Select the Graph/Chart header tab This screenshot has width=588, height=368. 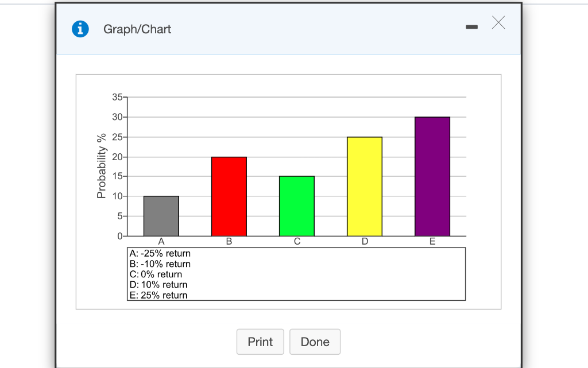[x=137, y=29]
